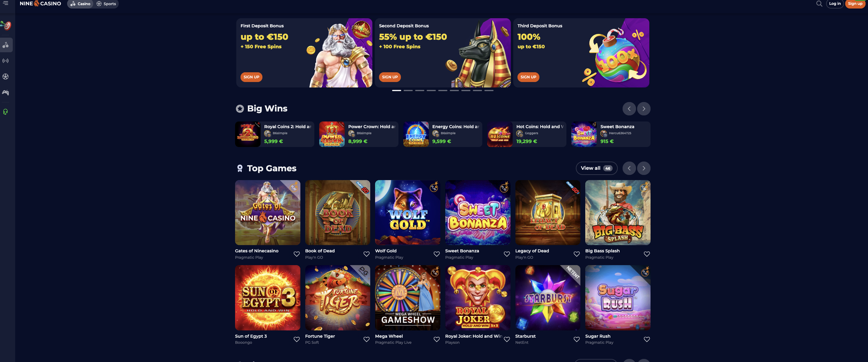Favorite the Wolf Gold game
Screen dimensions: 868x362
click(436, 254)
